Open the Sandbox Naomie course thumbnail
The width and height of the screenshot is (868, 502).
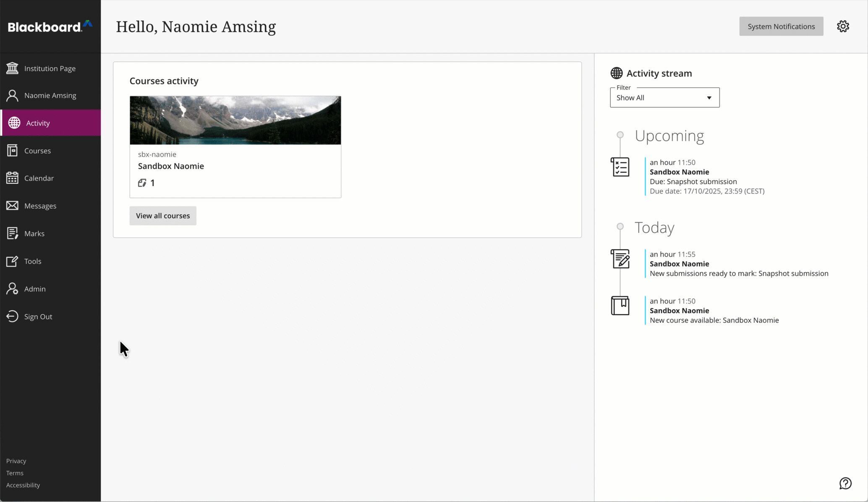coord(235,120)
